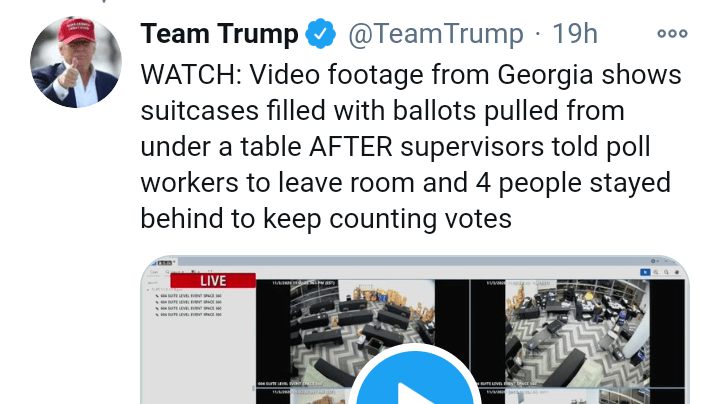
Task: Select the top-right security camera feed
Action: point(578,333)
